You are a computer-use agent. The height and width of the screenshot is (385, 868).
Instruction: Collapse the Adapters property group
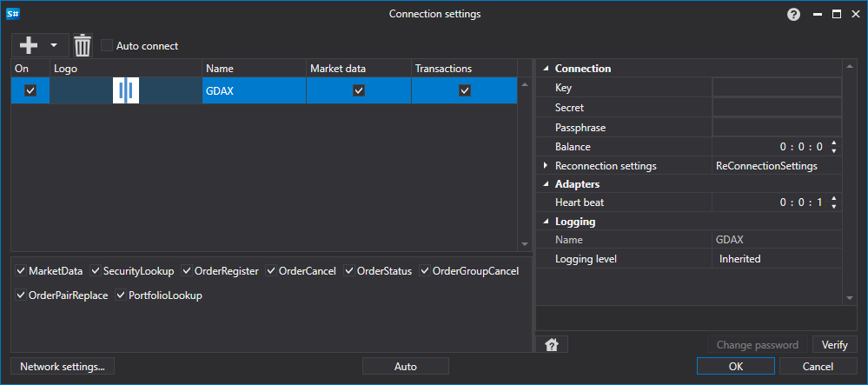pos(547,184)
